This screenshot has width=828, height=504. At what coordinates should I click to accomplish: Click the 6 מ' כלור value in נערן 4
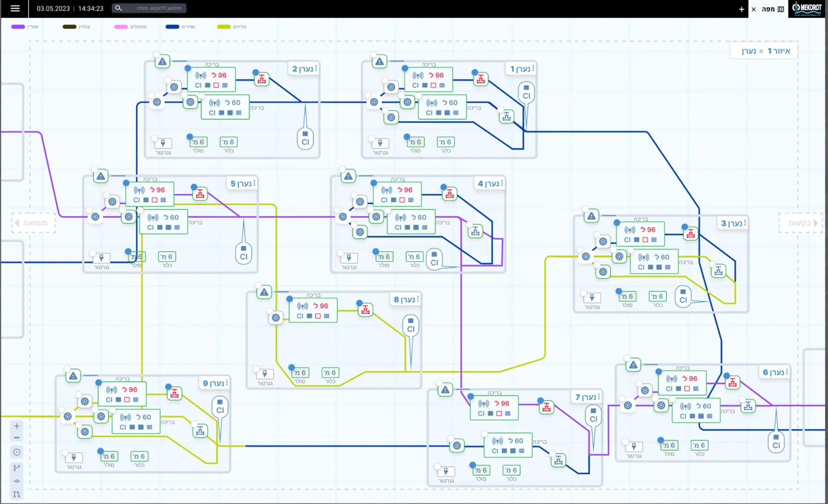pyautogui.click(x=414, y=256)
